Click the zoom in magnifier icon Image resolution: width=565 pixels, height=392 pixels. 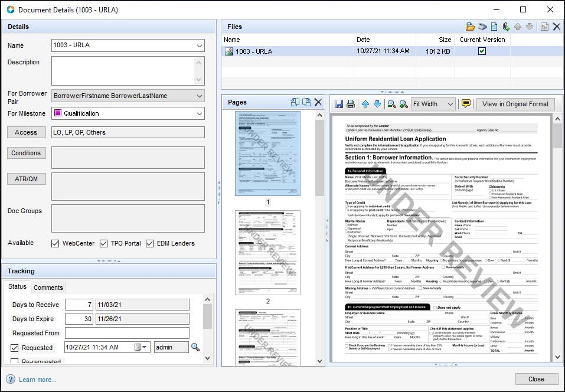(403, 104)
